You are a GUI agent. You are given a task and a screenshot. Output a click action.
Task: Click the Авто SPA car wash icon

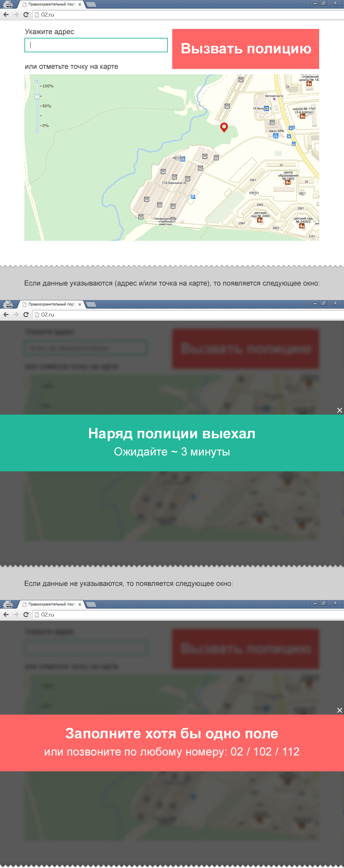click(276, 136)
